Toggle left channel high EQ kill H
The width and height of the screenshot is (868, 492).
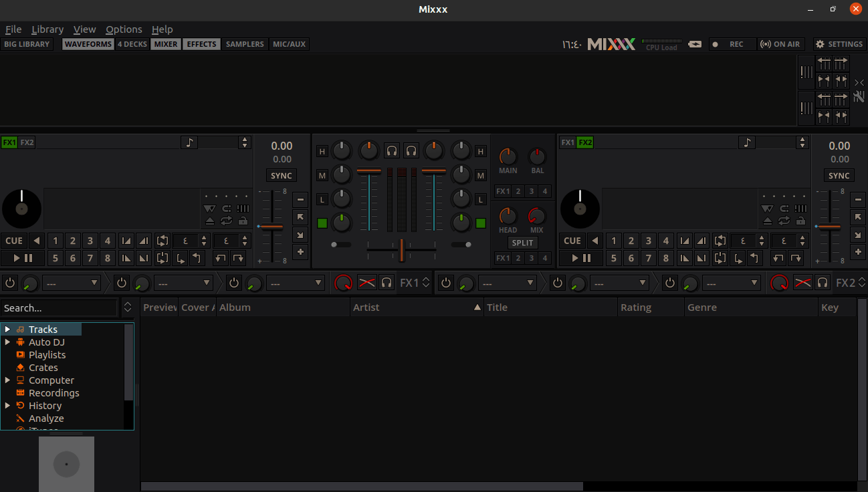tap(322, 152)
